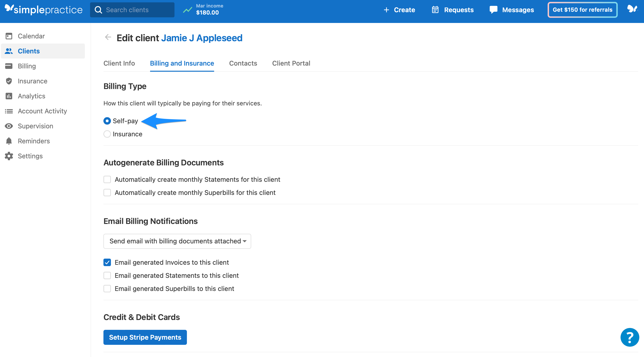Open the help question mark button
Image resolution: width=644 pixels, height=357 pixels.
pos(629,337)
